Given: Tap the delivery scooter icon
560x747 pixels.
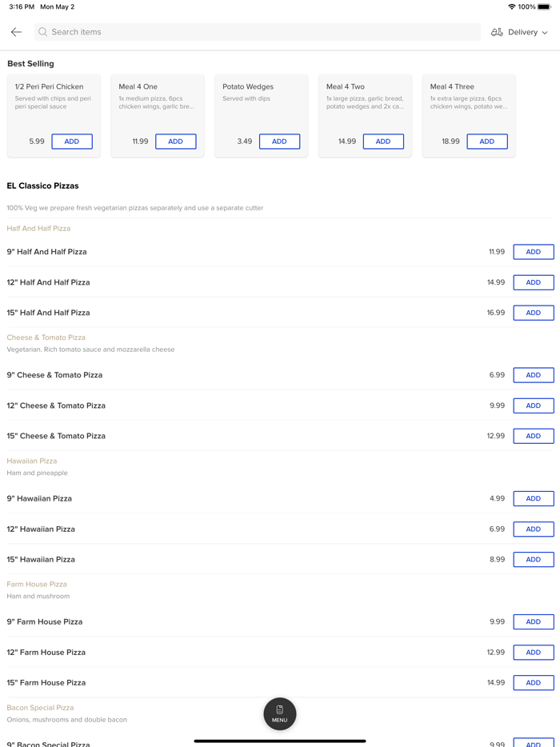Looking at the screenshot, I should pos(497,32).
